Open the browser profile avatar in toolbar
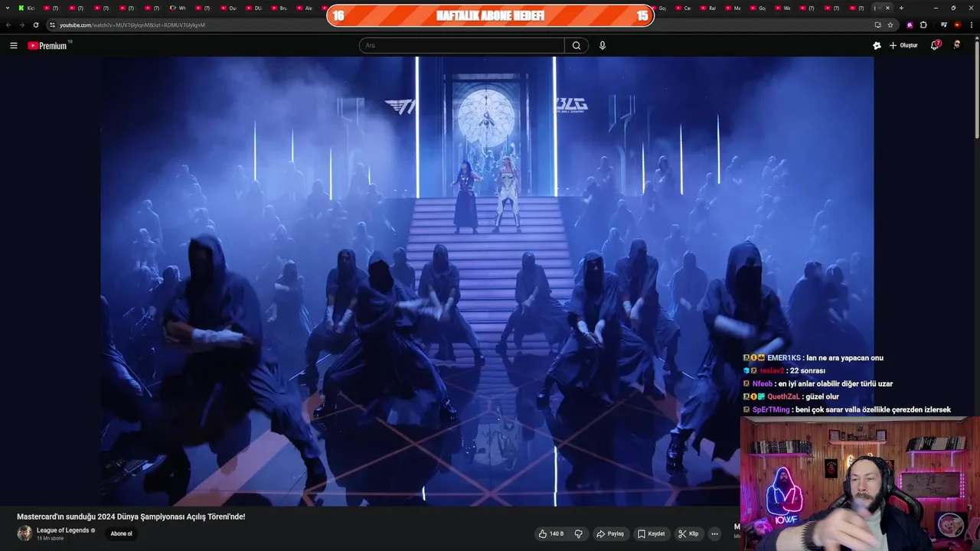Image resolution: width=980 pixels, height=551 pixels. click(x=957, y=24)
